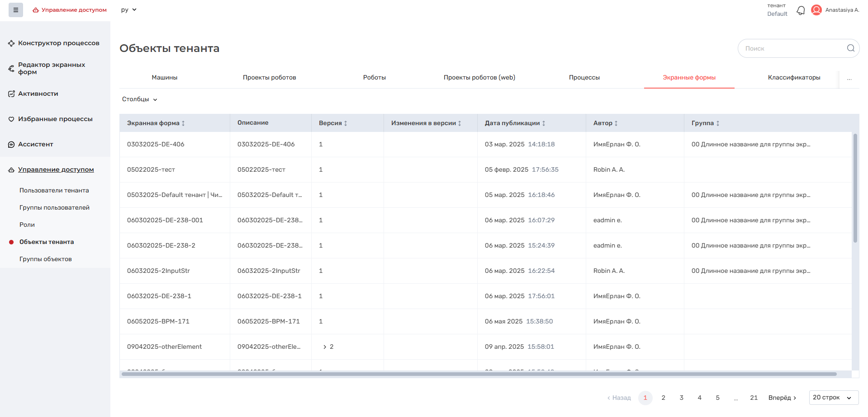
Task: Click the user avatar icon
Action: pyautogui.click(x=816, y=10)
